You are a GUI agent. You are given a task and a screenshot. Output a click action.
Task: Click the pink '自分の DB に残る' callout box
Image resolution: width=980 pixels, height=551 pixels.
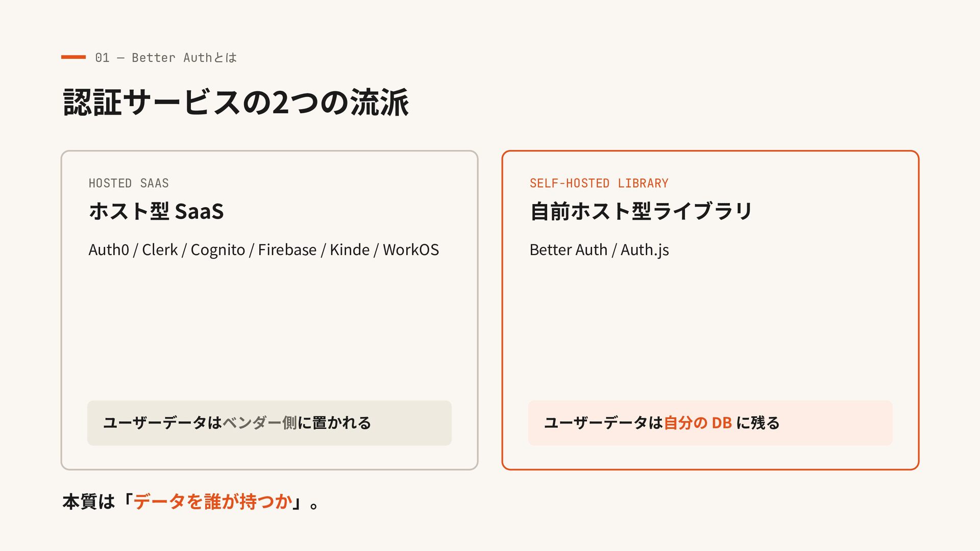tap(710, 423)
